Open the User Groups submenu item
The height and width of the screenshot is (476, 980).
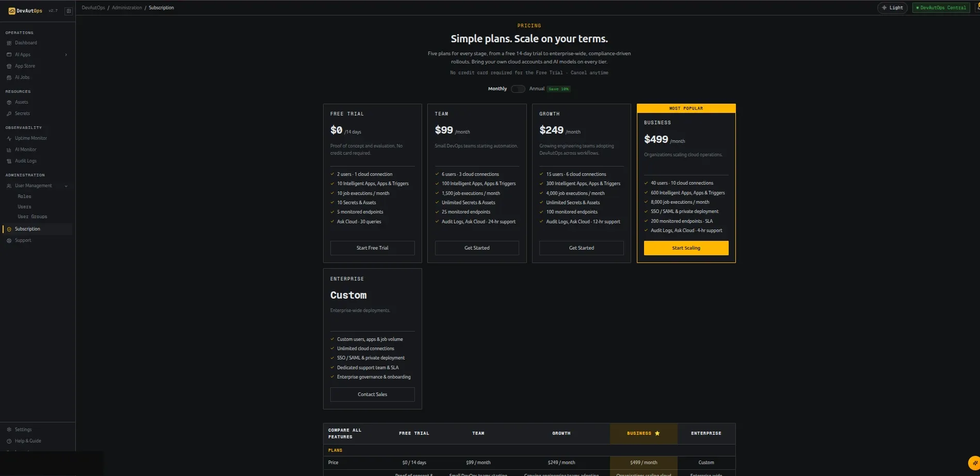pyautogui.click(x=33, y=217)
